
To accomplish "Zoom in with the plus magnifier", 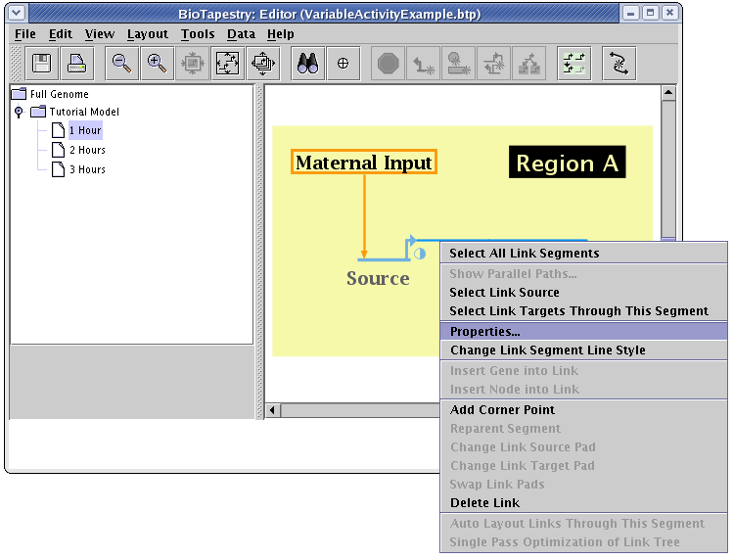I will [157, 64].
